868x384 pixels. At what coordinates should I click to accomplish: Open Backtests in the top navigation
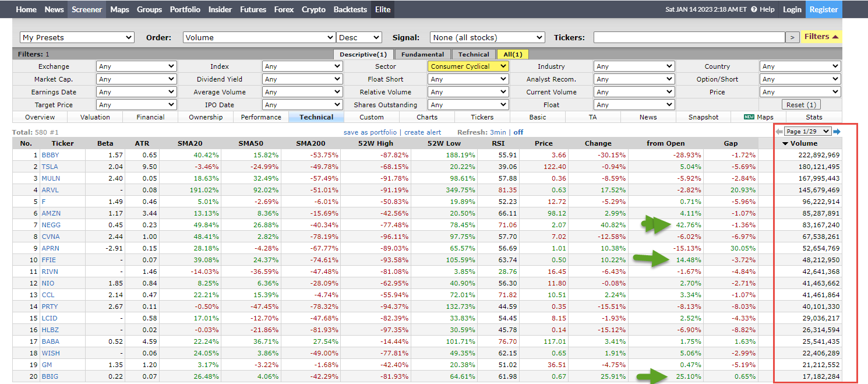pos(350,9)
